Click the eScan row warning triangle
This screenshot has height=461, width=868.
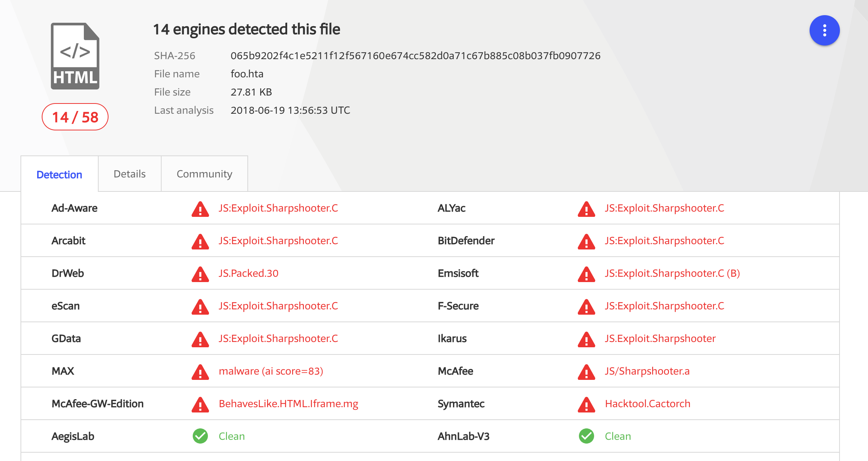pyautogui.click(x=200, y=307)
